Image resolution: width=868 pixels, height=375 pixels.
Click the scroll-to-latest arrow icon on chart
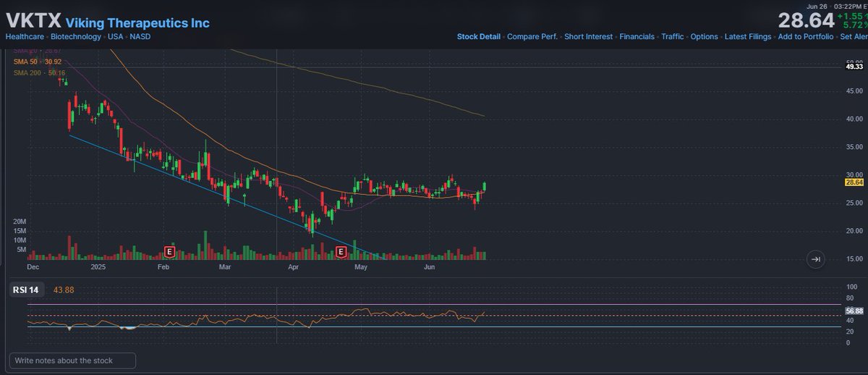click(815, 259)
